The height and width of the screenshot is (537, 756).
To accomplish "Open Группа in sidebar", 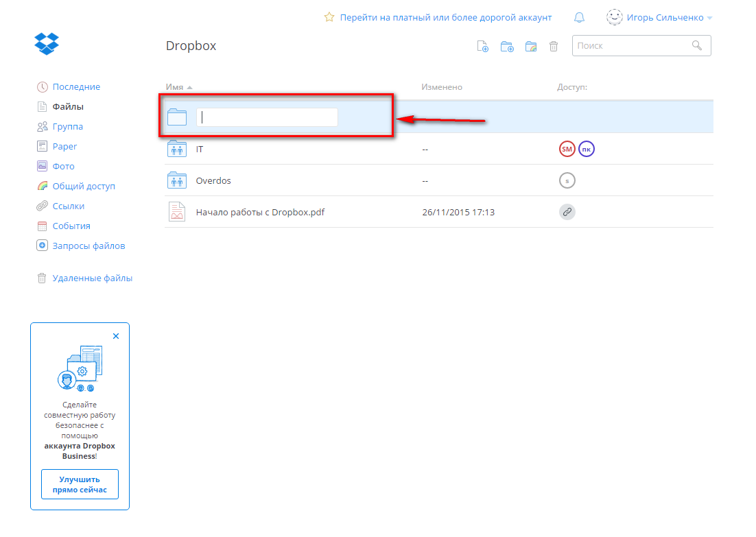I will (67, 126).
